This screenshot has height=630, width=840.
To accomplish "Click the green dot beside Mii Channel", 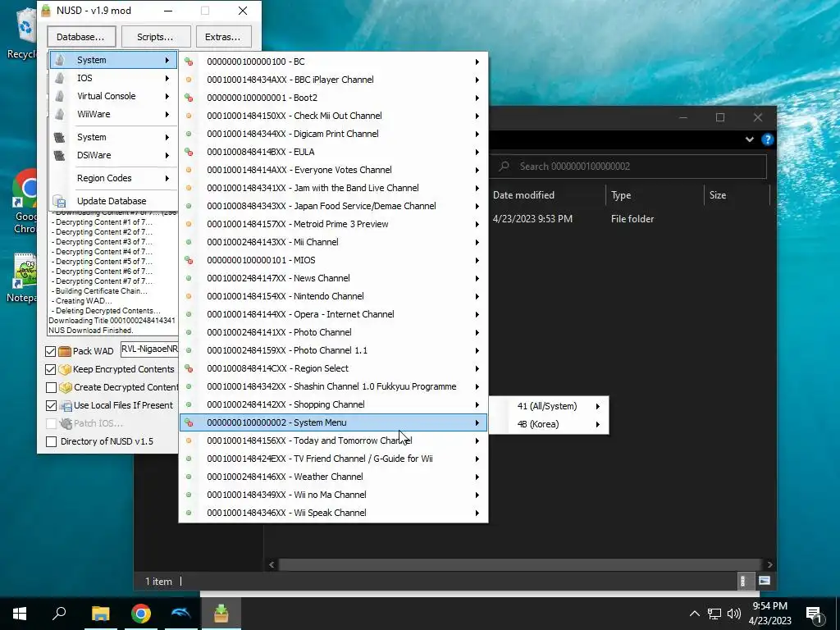I will click(189, 242).
